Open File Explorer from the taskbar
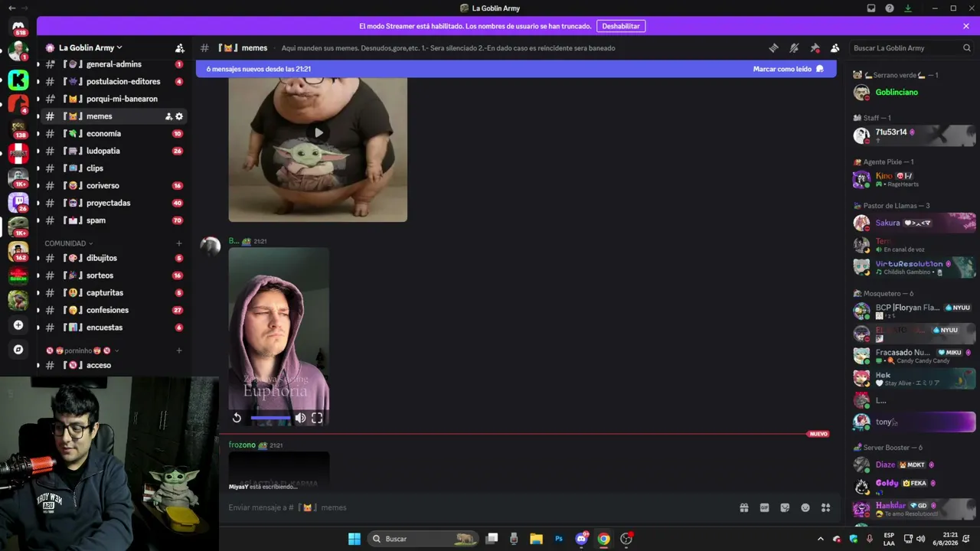Image resolution: width=980 pixels, height=551 pixels. click(536, 539)
